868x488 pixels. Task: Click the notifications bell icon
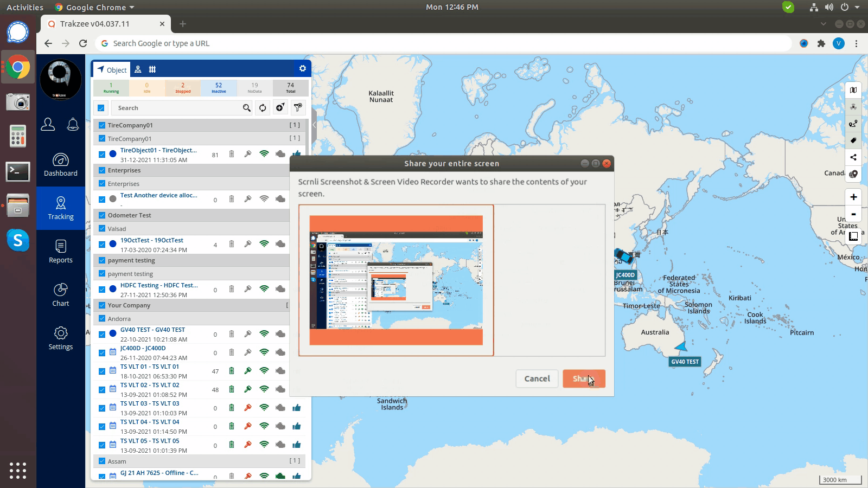point(73,125)
